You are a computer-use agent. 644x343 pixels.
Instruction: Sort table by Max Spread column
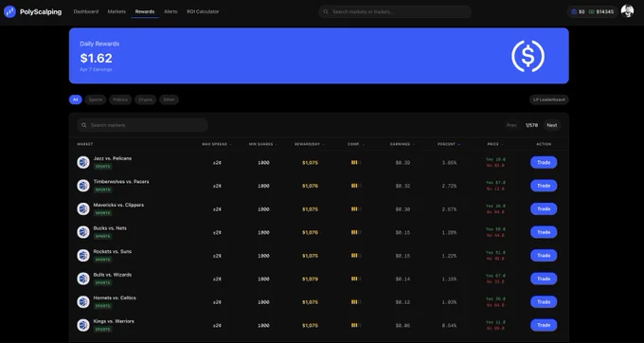coord(217,144)
